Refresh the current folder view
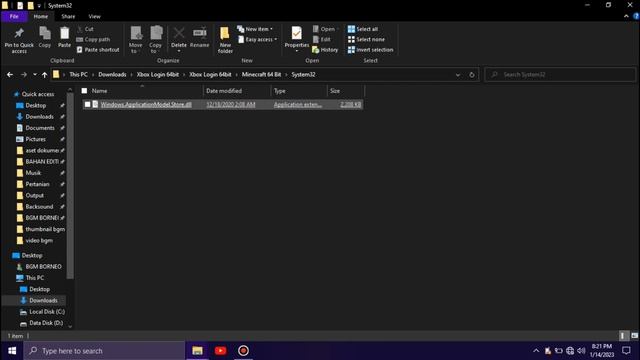Screen dimensions: 640x360 point(472,75)
